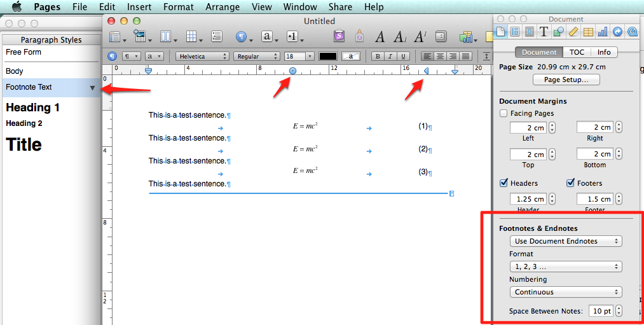The width and height of the screenshot is (644, 325).
Task: Open the Wrap inspector icon
Action: pos(530,31)
